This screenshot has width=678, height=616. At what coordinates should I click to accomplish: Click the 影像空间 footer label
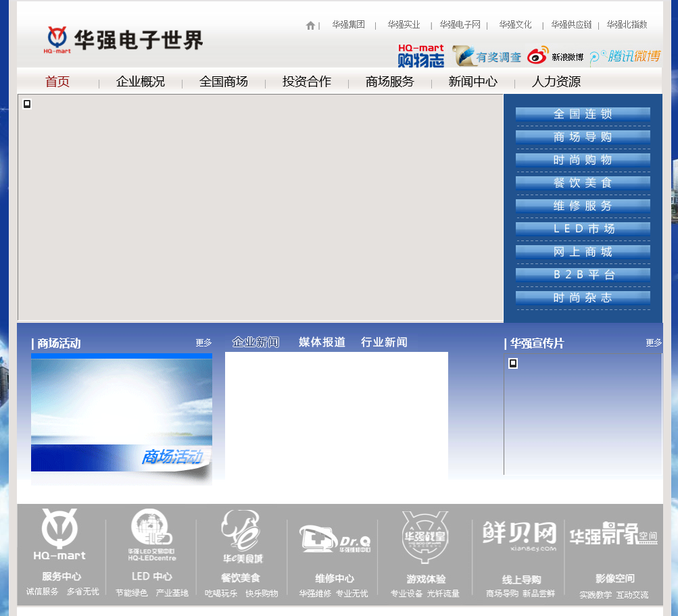(615, 578)
